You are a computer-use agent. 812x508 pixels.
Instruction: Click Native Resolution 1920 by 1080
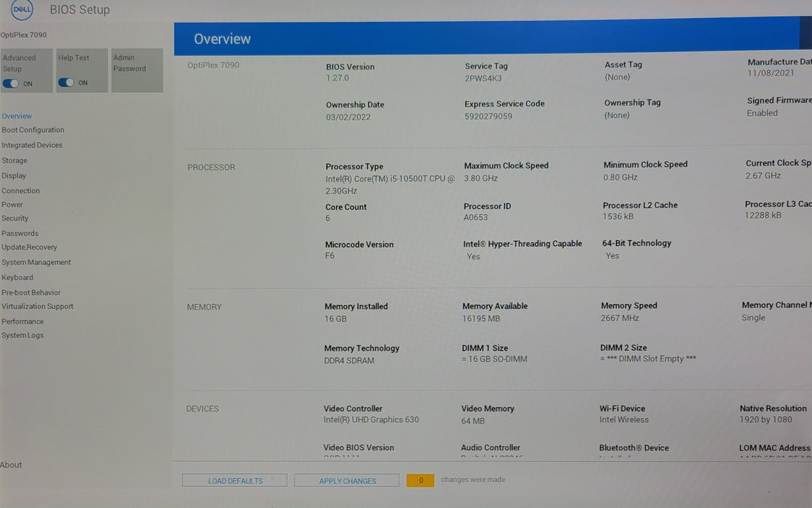(x=766, y=419)
